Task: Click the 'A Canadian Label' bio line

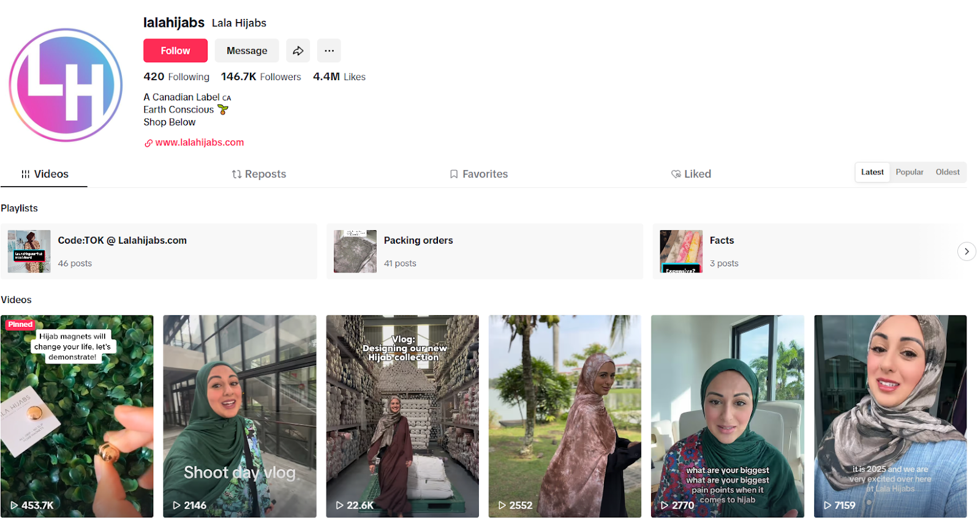Action: (187, 97)
